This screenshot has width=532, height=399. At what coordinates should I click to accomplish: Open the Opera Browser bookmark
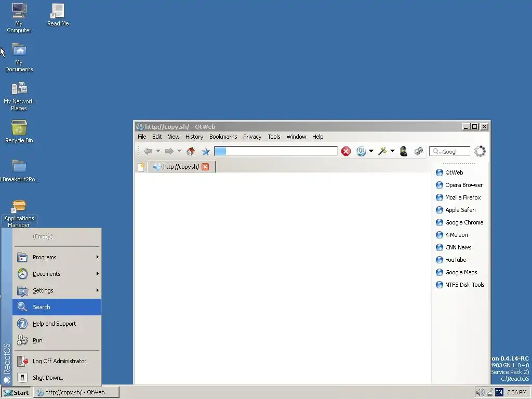459,185
